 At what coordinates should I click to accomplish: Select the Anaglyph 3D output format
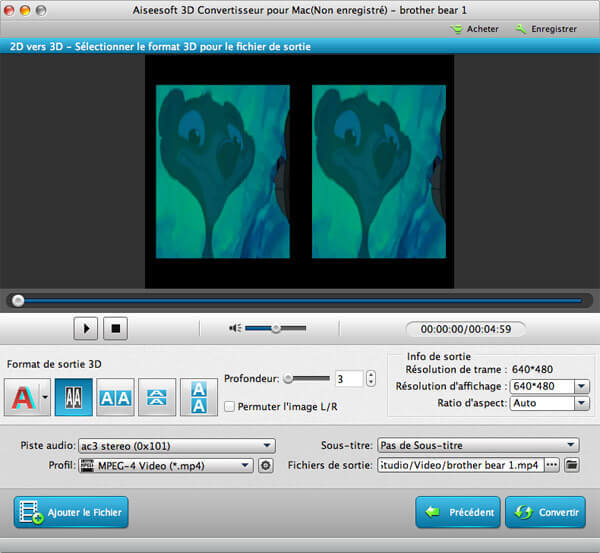click(23, 397)
